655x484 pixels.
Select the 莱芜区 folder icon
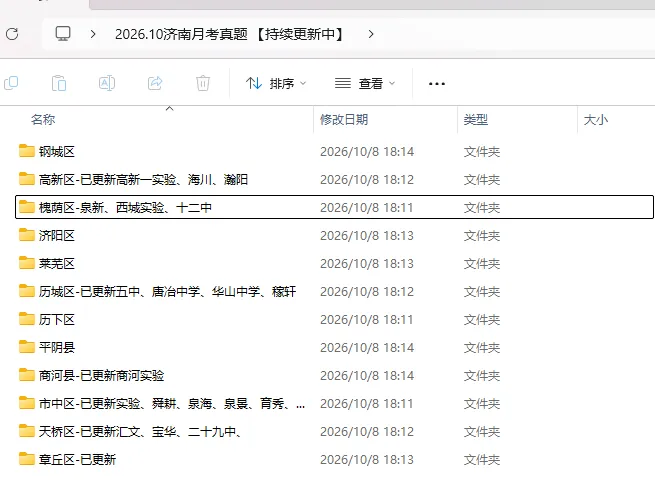[27, 263]
